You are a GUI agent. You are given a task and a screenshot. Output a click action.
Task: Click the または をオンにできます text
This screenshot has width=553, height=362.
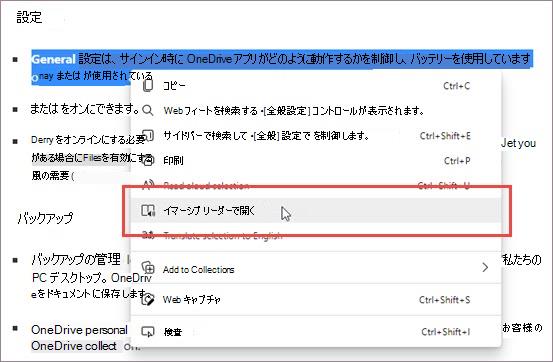point(85,109)
